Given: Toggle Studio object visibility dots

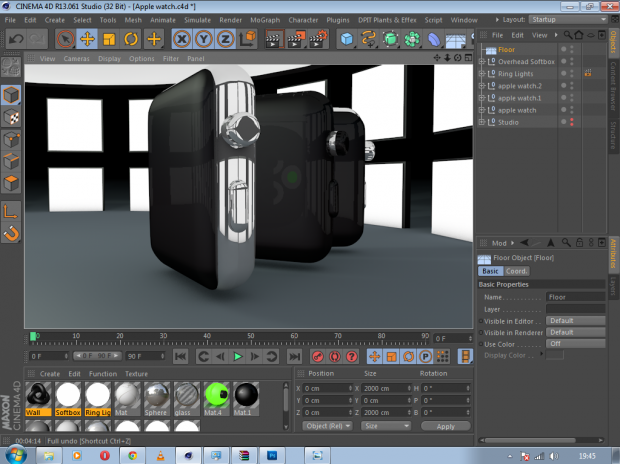Looking at the screenshot, I should (x=572, y=122).
